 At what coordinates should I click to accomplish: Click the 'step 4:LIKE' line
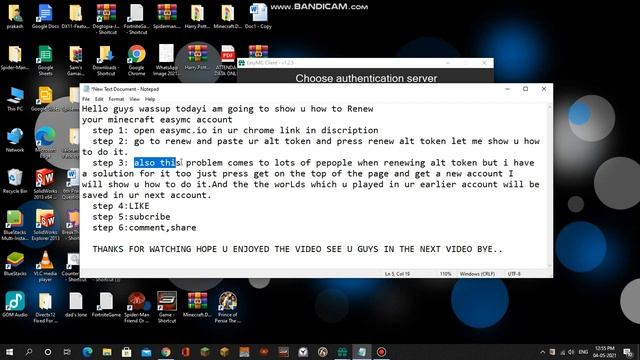click(121, 206)
